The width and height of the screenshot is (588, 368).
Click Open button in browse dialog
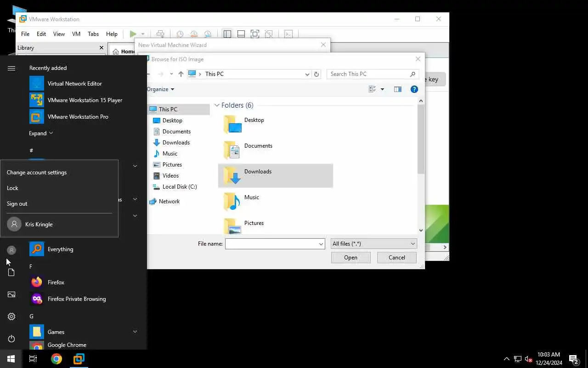pos(351,258)
